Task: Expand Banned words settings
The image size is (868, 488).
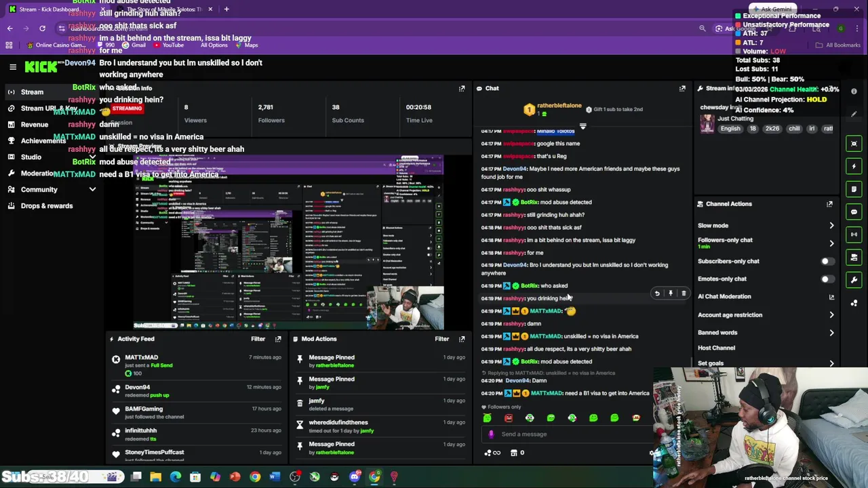Action: [831, 333]
